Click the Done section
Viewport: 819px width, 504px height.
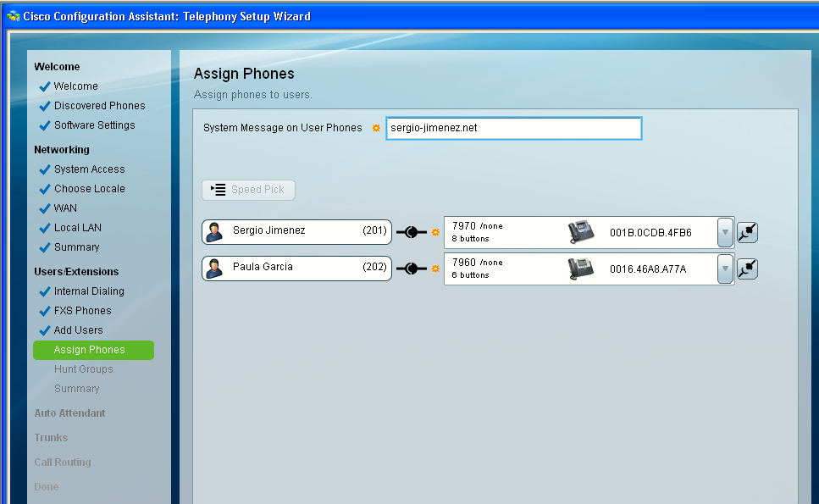click(46, 487)
